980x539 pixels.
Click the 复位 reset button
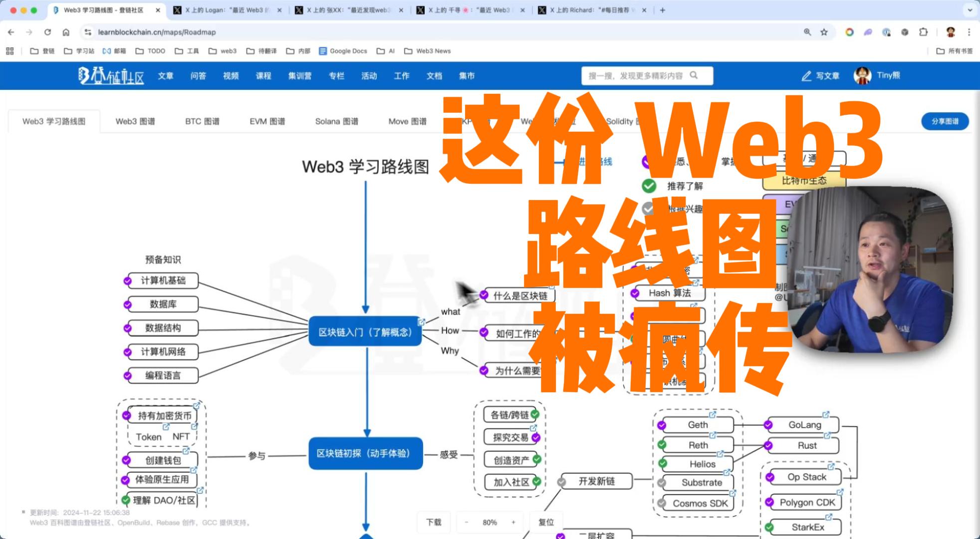pyautogui.click(x=546, y=522)
